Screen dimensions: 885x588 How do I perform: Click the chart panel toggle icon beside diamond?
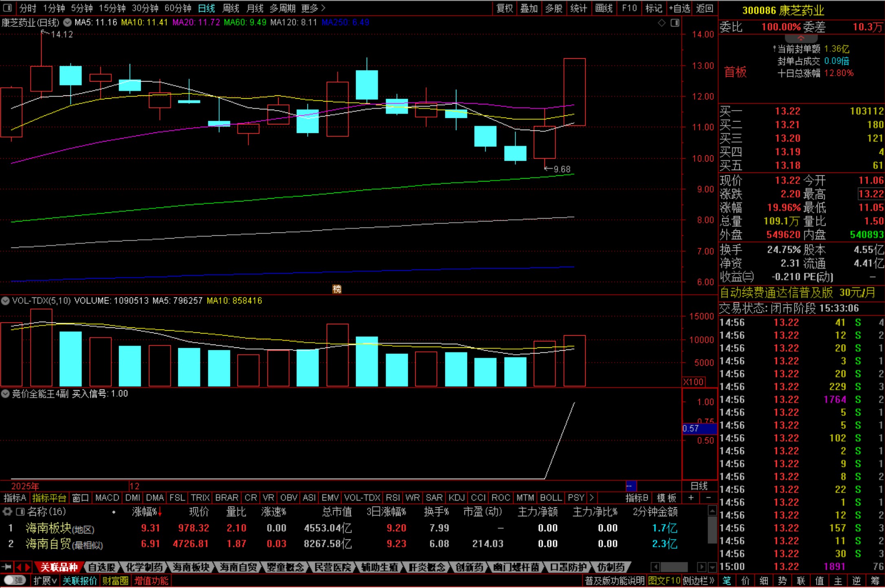tap(675, 23)
